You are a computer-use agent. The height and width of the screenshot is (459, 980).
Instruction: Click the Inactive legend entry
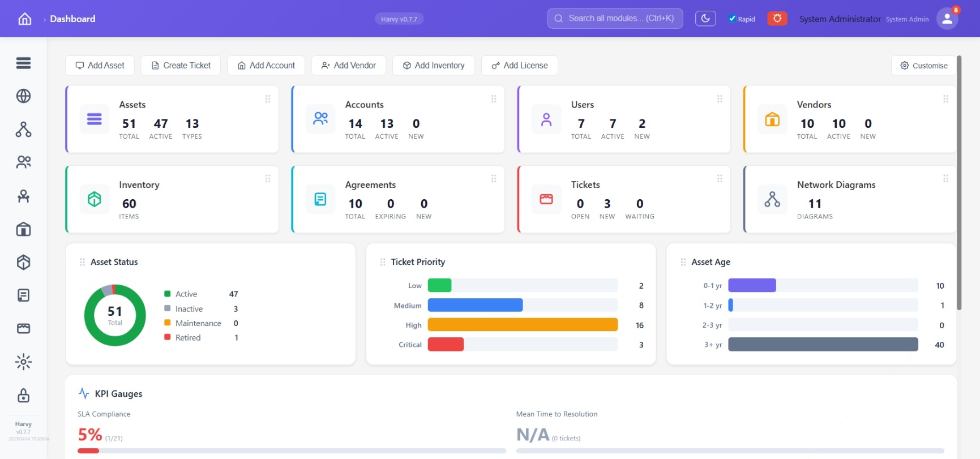201,308
